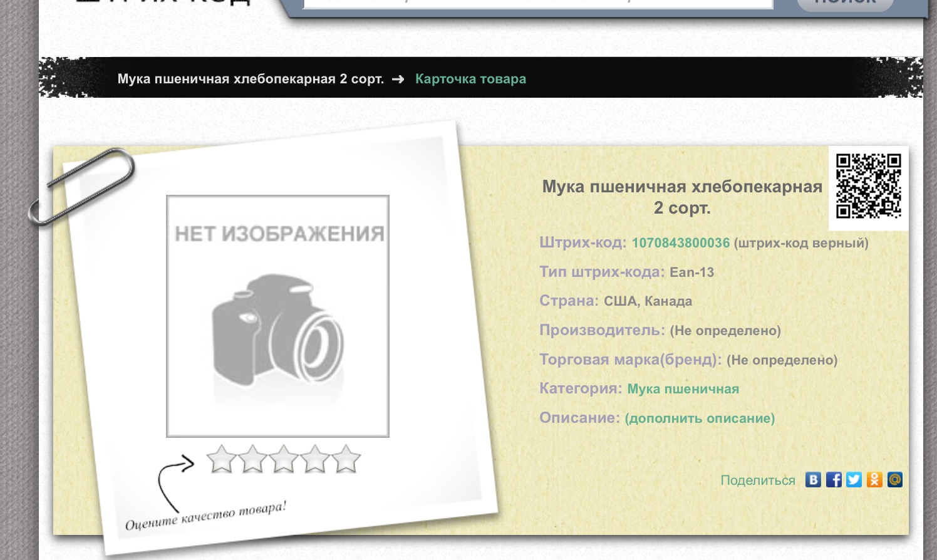Rate the product five stars
Screen dimensions: 937x560
[x=346, y=459]
